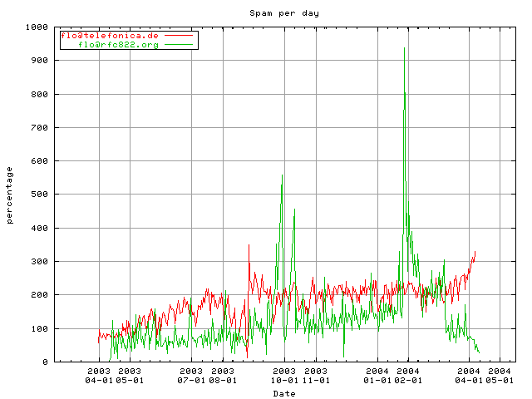532x399 pixels.
Task: Click the 'Spam per day' chart title
Action: click(284, 13)
